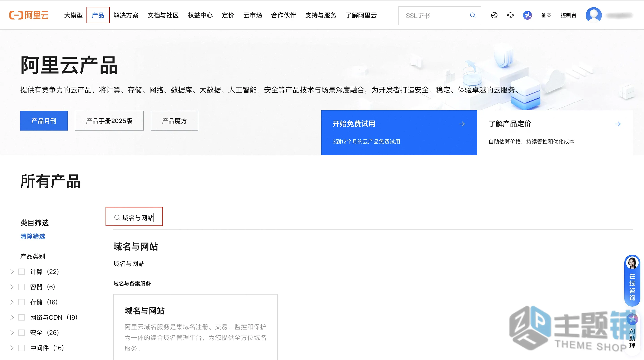This screenshot has width=644, height=360.
Task: Click the 了解产品定价 card
Action: click(x=555, y=133)
